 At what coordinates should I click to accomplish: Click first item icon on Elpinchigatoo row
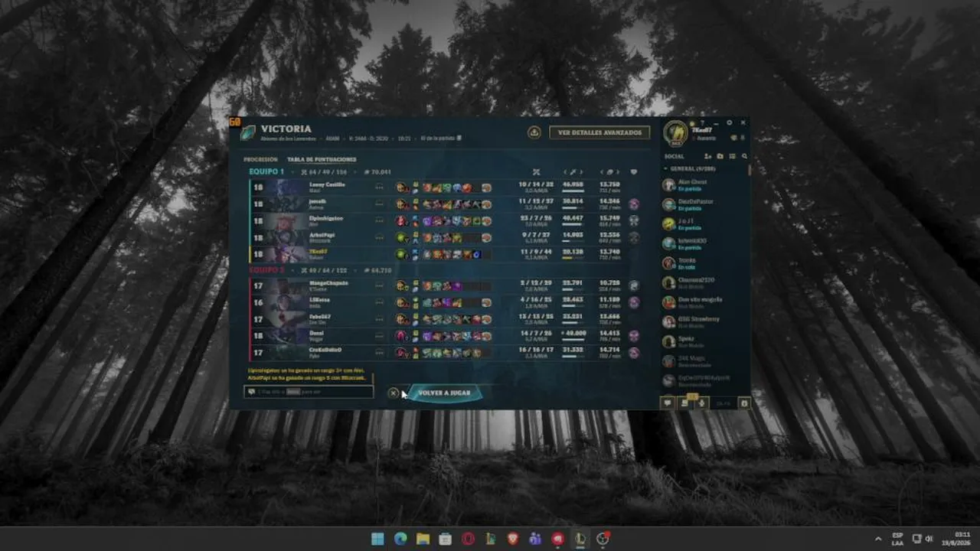tap(427, 220)
